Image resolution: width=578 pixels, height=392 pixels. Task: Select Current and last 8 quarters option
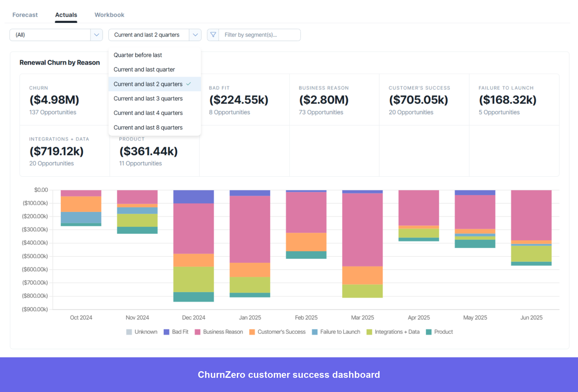tap(148, 127)
